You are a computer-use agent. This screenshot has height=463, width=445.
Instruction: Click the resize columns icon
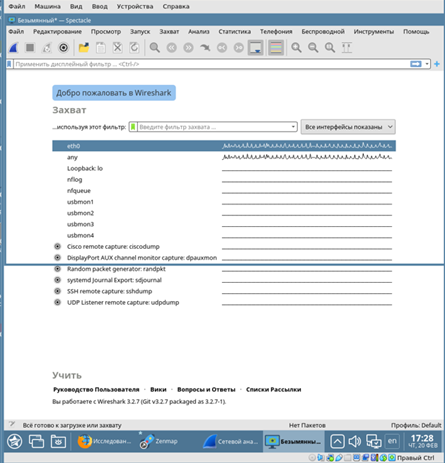[347, 48]
